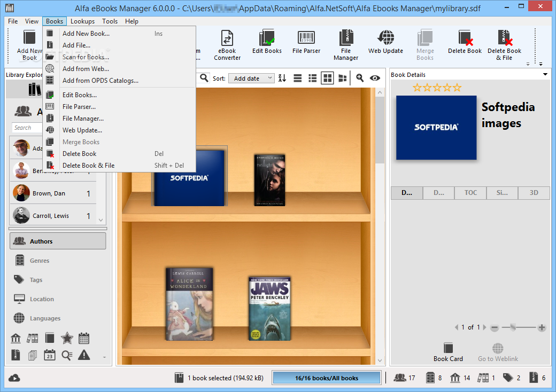Open File Parser from the toolbar
This screenshot has height=392, width=556.
tap(306, 42)
